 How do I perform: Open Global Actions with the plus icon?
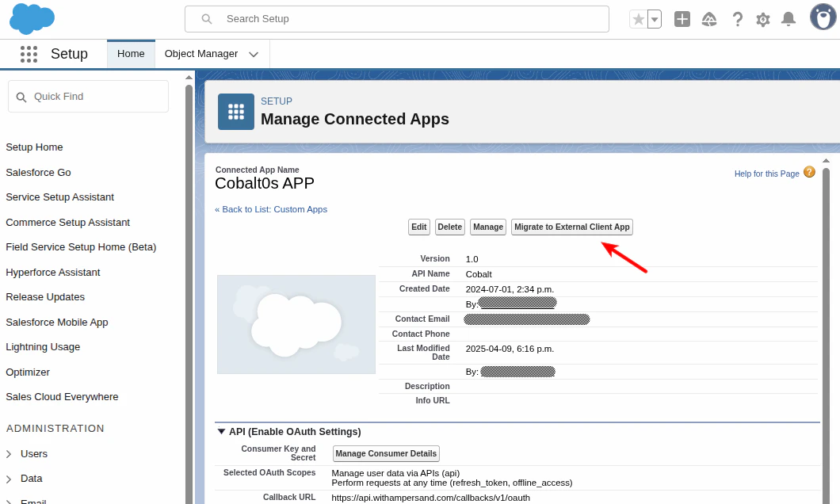pos(682,18)
